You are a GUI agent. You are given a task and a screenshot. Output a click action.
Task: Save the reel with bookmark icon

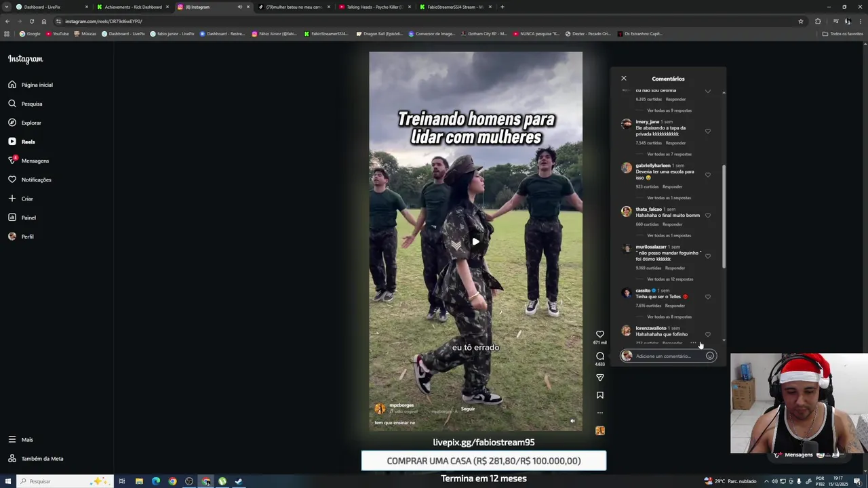pos(599,395)
